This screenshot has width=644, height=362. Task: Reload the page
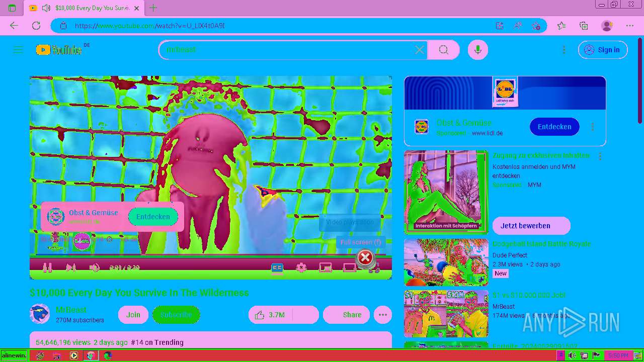[x=36, y=26]
